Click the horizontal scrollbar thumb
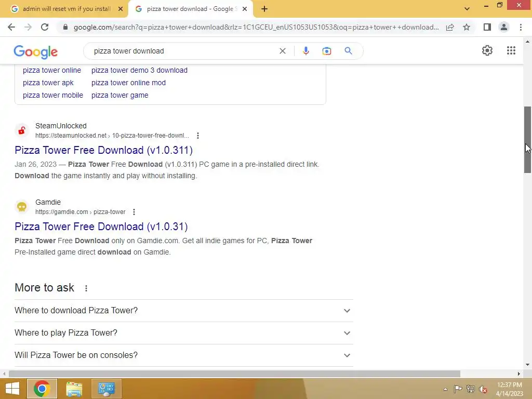 (x=234, y=374)
